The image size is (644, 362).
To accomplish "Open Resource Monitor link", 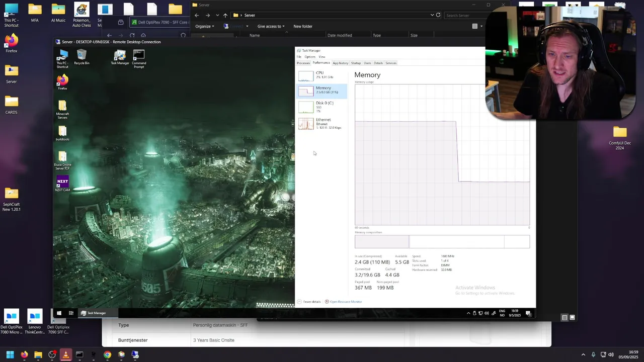I will coord(344,302).
